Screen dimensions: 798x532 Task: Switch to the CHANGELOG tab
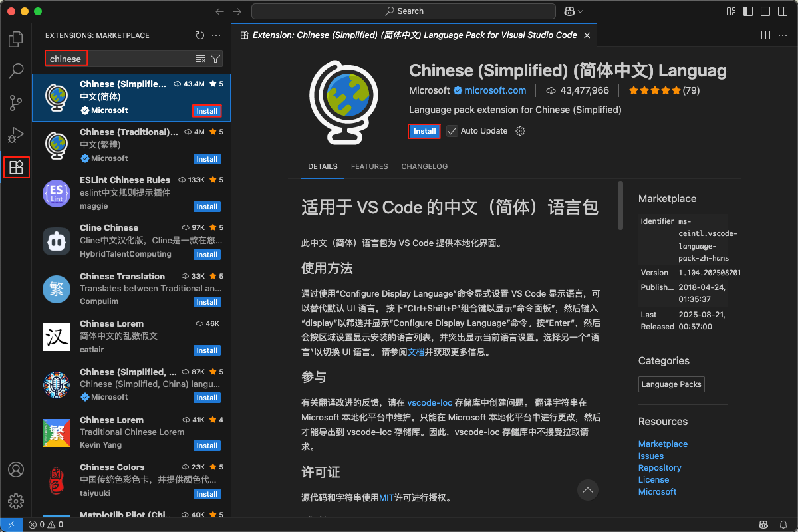pos(424,166)
